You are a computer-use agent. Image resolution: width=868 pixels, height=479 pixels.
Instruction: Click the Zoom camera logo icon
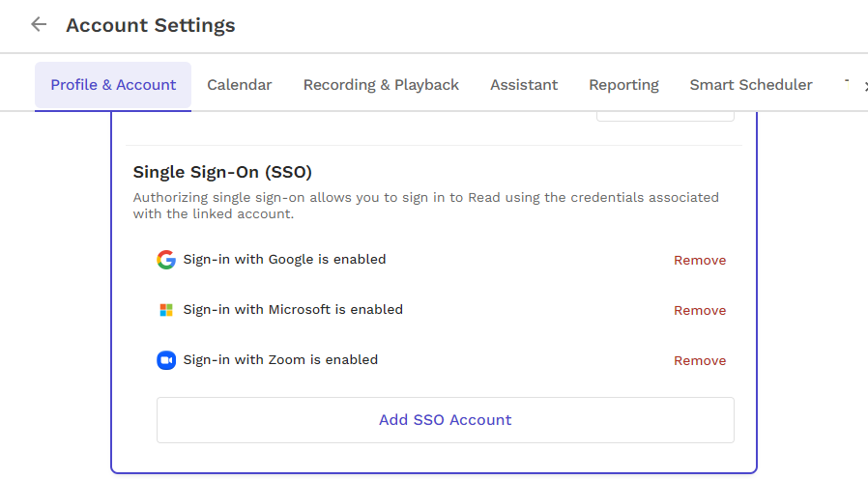pyautogui.click(x=166, y=360)
